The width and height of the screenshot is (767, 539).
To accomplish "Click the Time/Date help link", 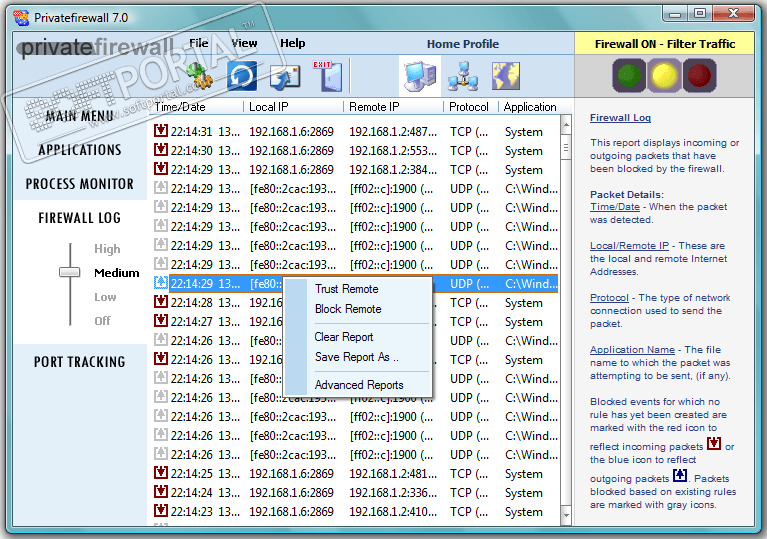I will [615, 207].
